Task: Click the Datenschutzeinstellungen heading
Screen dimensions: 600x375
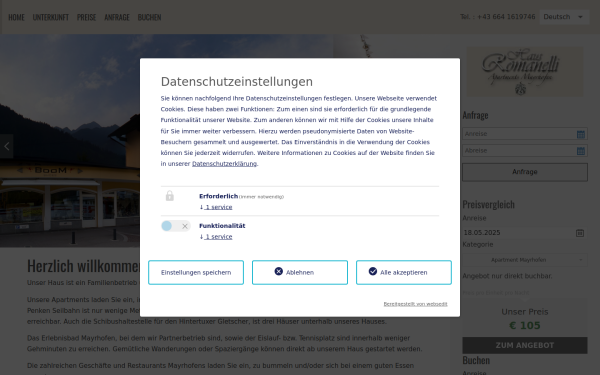Action: click(x=236, y=82)
